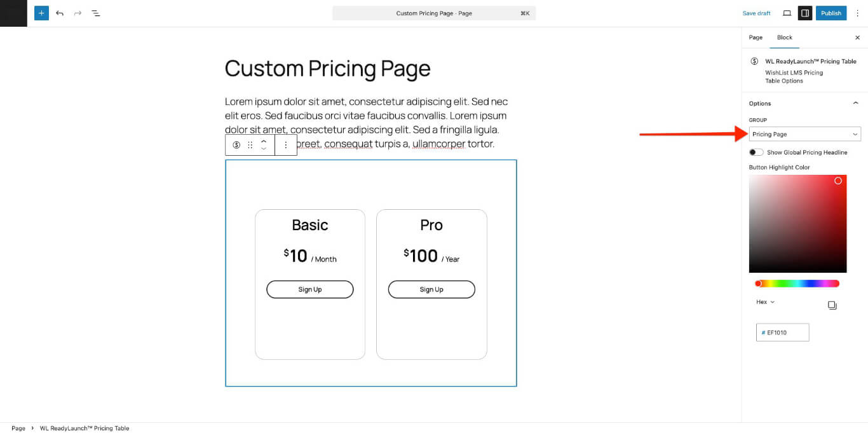Open the block inserter with the plus icon

(x=41, y=13)
